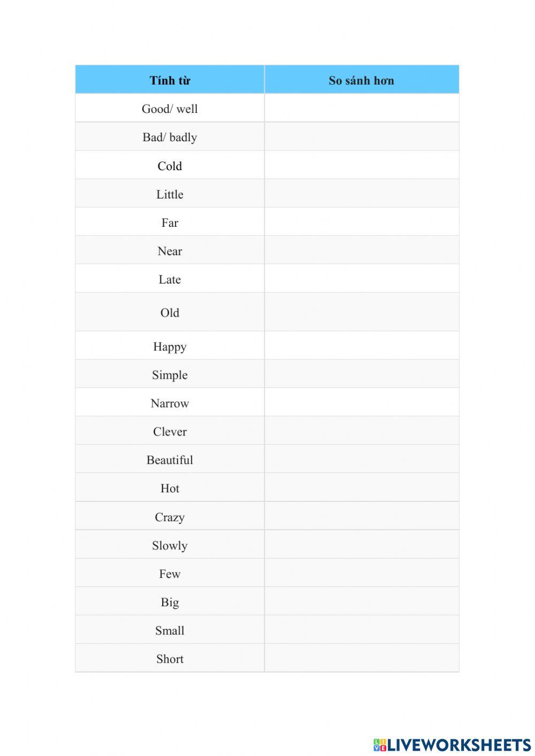535x756 pixels.
Task: Focus the comparative cell for Hot
Action: click(x=362, y=487)
